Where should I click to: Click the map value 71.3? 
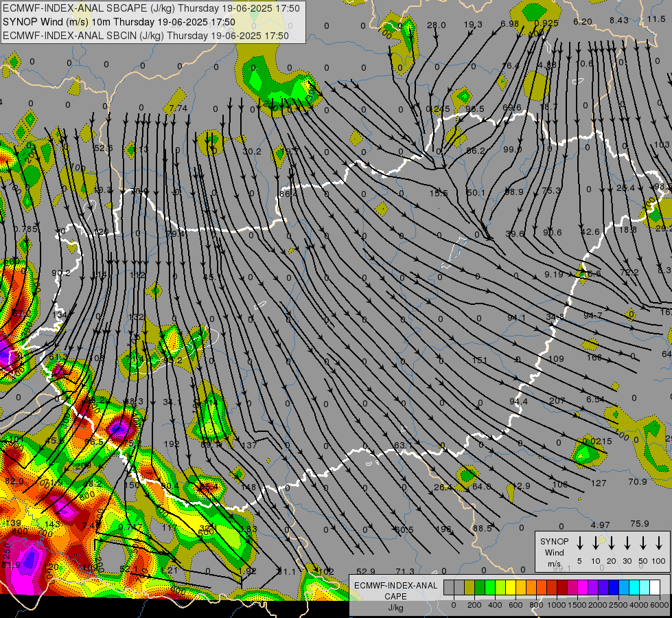tap(405, 571)
